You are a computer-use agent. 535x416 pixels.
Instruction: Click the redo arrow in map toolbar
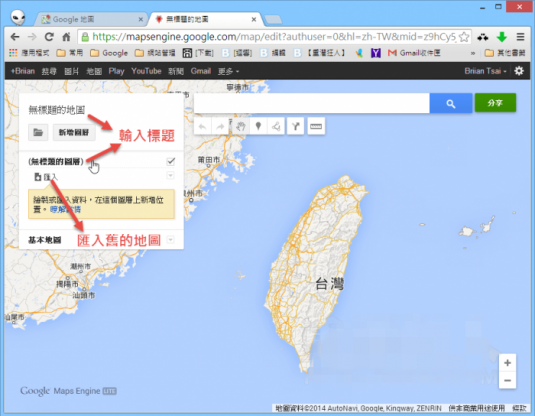[x=220, y=127]
